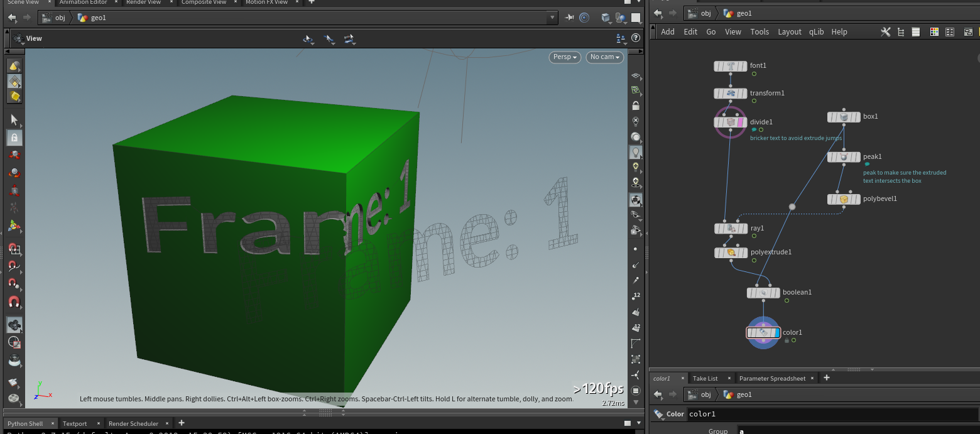Image resolution: width=980 pixels, height=434 pixels.
Task: Select the arrow Select tool in the viewport toolbar
Action: [14, 119]
